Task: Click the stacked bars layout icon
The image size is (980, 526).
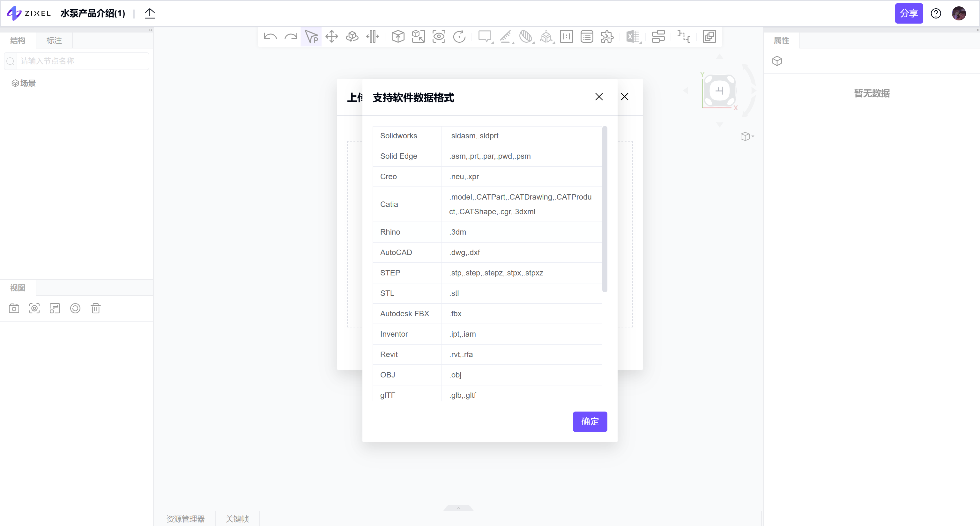Action: coord(658,37)
